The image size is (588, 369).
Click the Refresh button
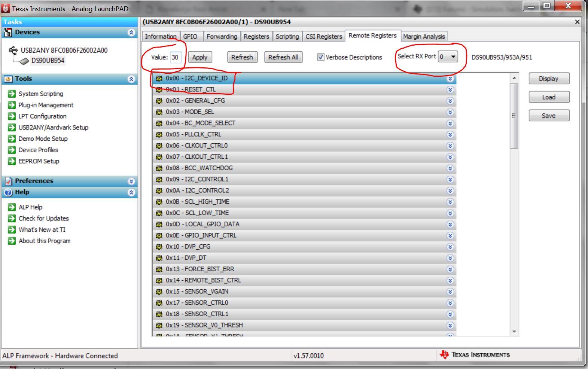tap(242, 57)
